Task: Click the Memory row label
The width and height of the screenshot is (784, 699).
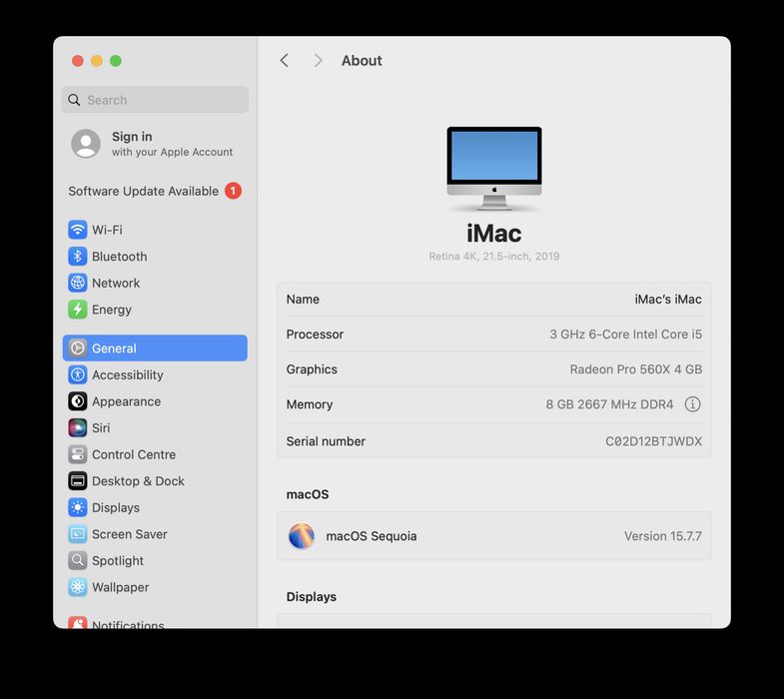Action: click(310, 404)
